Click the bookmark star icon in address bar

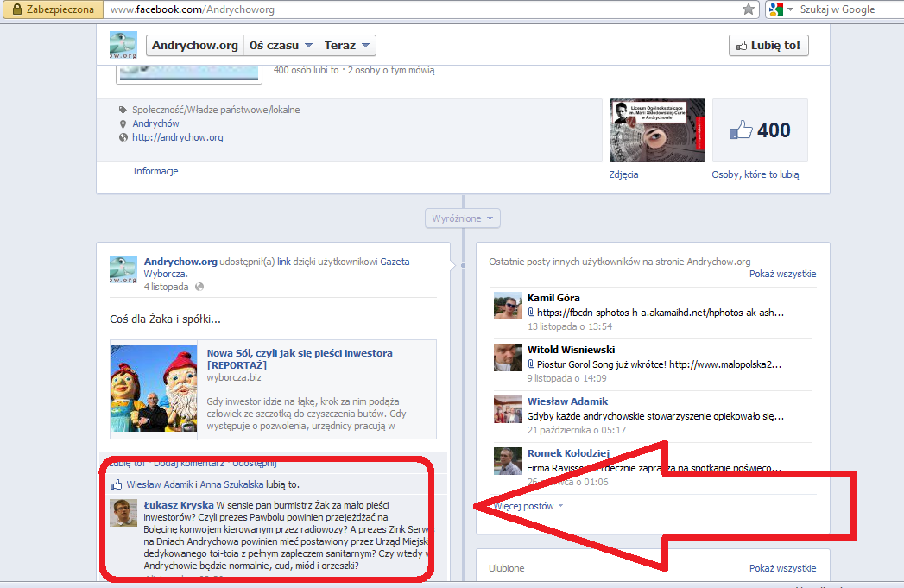point(749,9)
